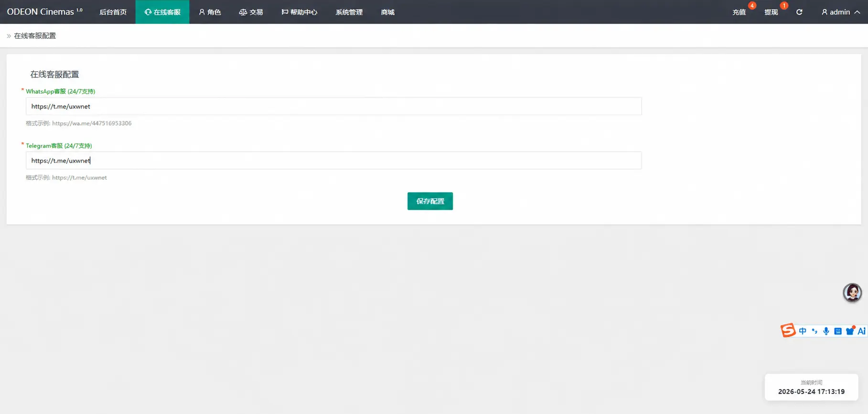The height and width of the screenshot is (414, 868).
Task: Open the 系统管理 menu
Action: coord(349,12)
